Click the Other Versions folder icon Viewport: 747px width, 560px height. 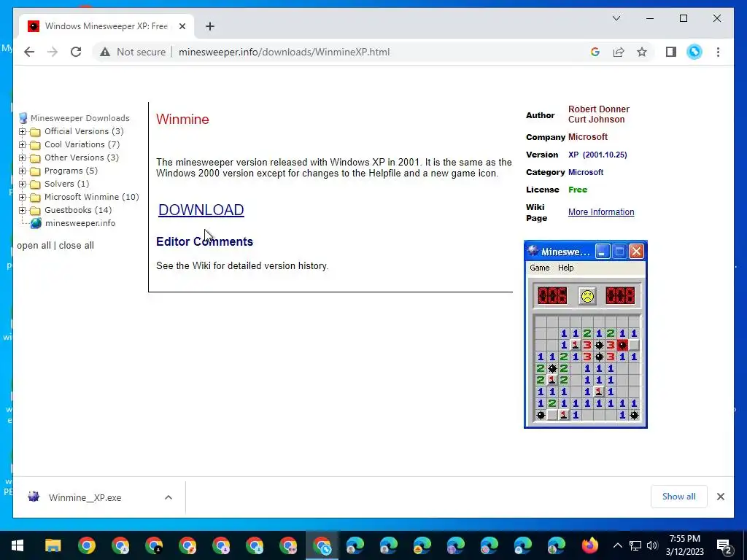point(35,157)
